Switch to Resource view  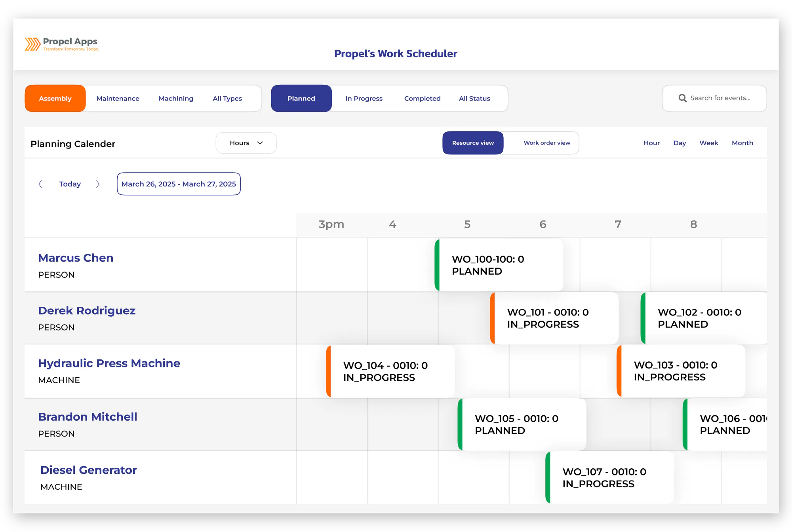point(473,143)
